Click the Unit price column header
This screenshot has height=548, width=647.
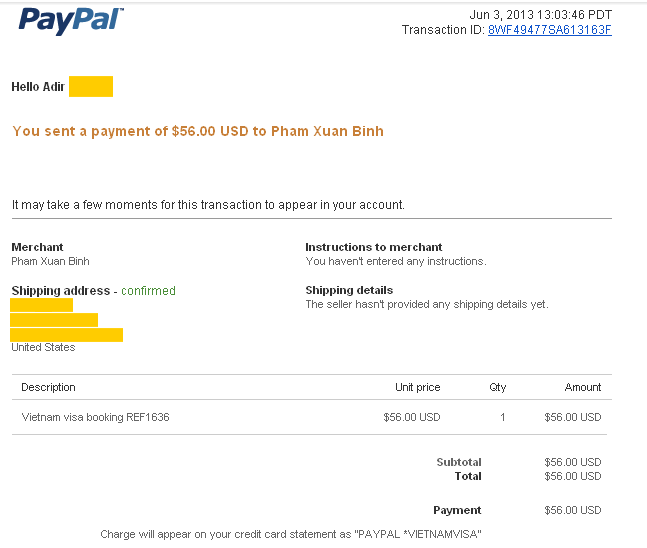pos(417,387)
